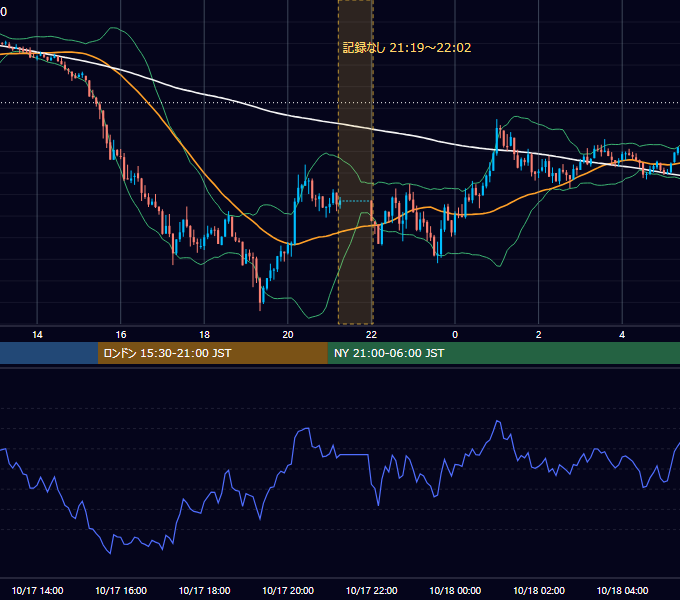Image resolution: width=680 pixels, height=600 pixels.
Task: Click the 記録なし 21:19〜22:02 annotation label
Action: 407,48
